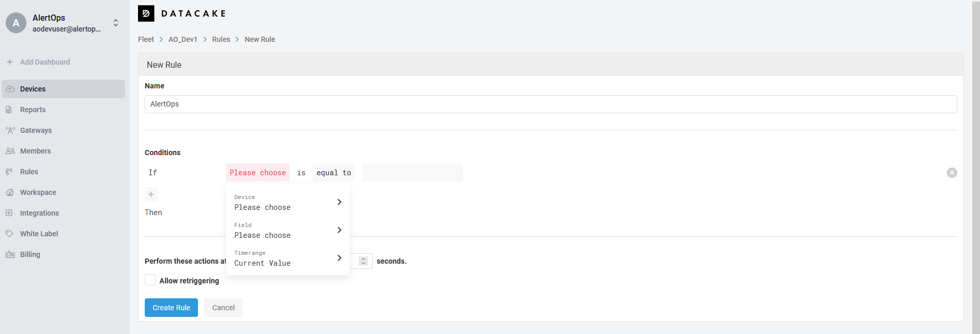Viewport: 980px width, 334px height.
Task: Expand the Timerange Current Value option
Action: (x=339, y=258)
